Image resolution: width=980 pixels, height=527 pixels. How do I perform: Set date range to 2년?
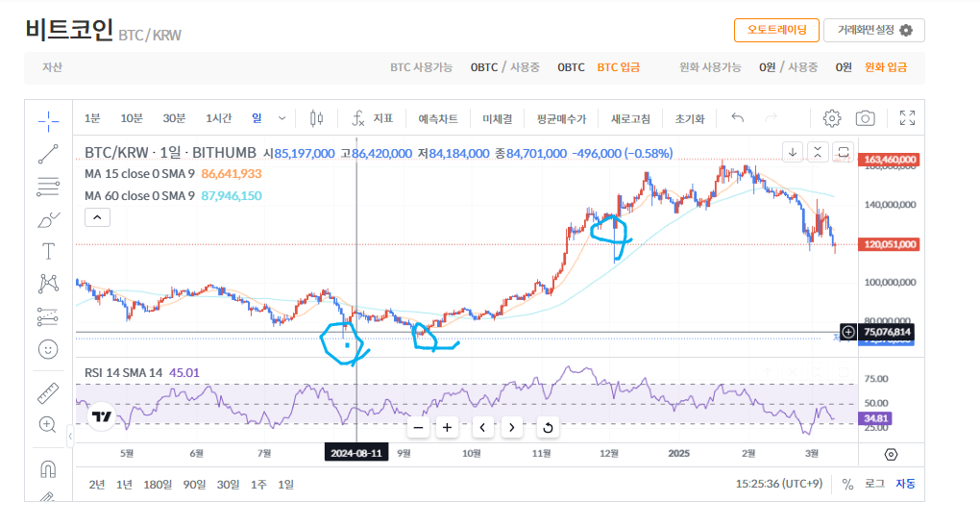coord(97,485)
